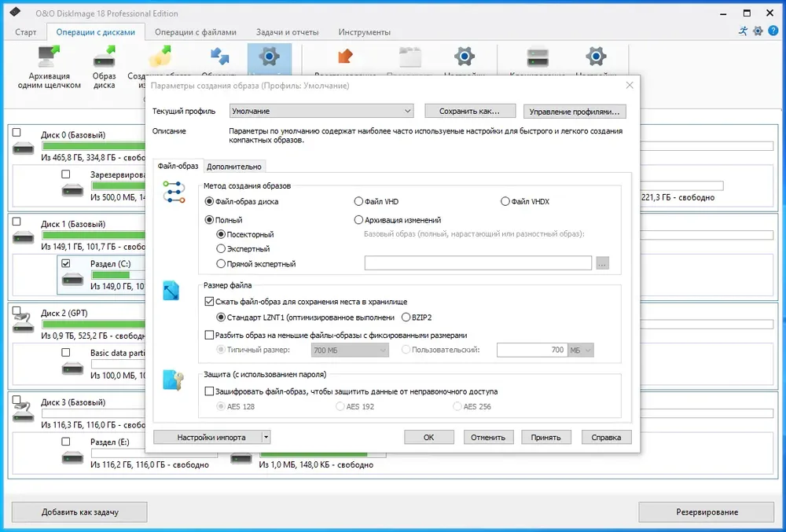The height and width of the screenshot is (532, 786).
Task: Switch to the Дополнительно tab
Action: tap(234, 167)
